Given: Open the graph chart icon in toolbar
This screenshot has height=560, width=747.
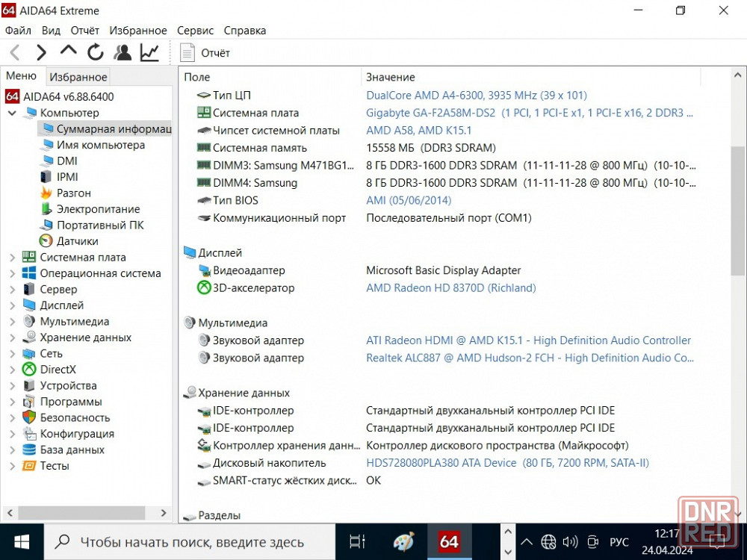Looking at the screenshot, I should (x=149, y=52).
